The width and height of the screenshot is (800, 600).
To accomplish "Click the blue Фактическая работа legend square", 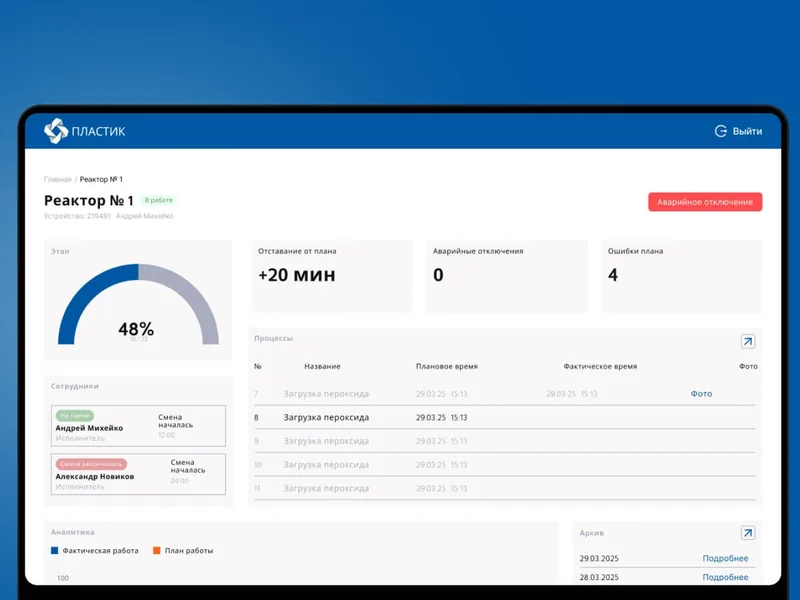I will (55, 551).
